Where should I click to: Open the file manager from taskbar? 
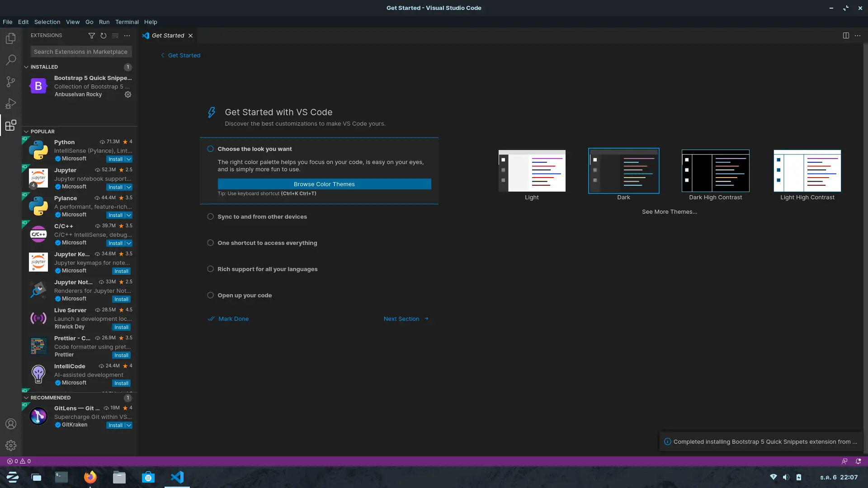(119, 477)
